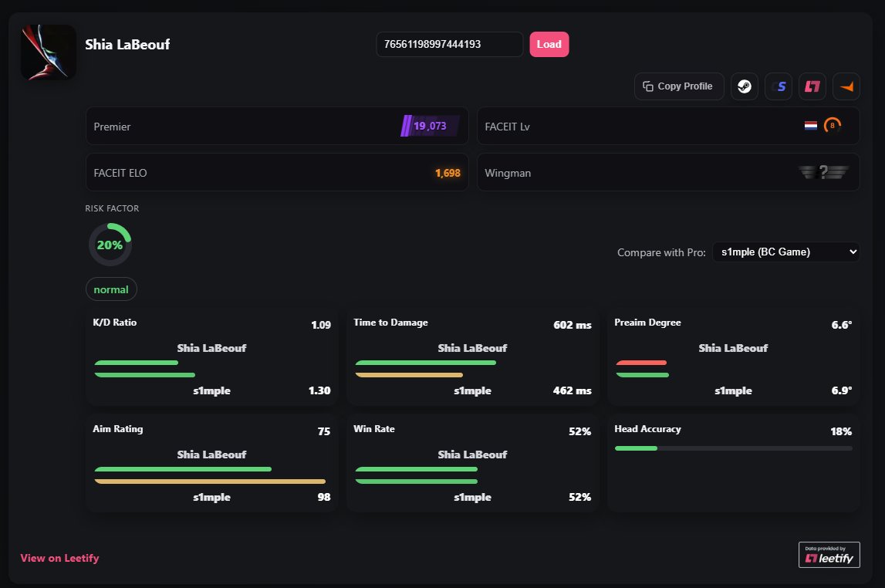Viewport: 885px width, 588px height.
Task: Open the orange FACEIT profile icon
Action: click(x=846, y=86)
